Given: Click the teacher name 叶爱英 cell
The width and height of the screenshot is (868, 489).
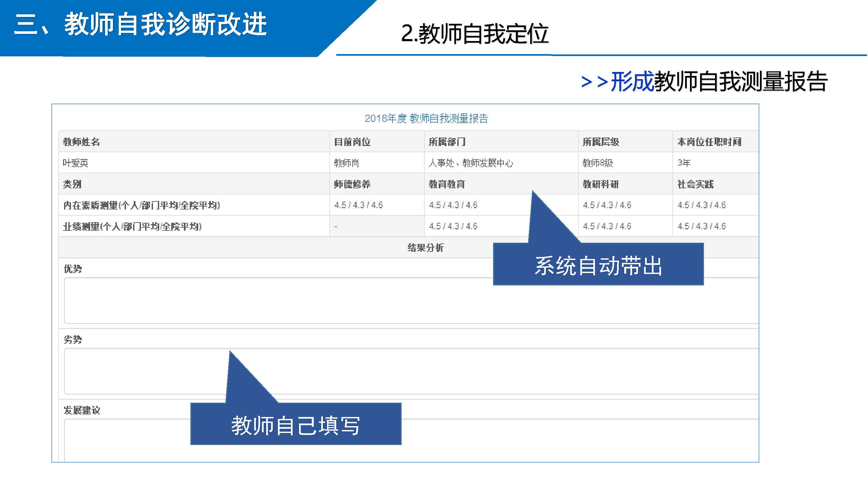Looking at the screenshot, I should tap(76, 163).
